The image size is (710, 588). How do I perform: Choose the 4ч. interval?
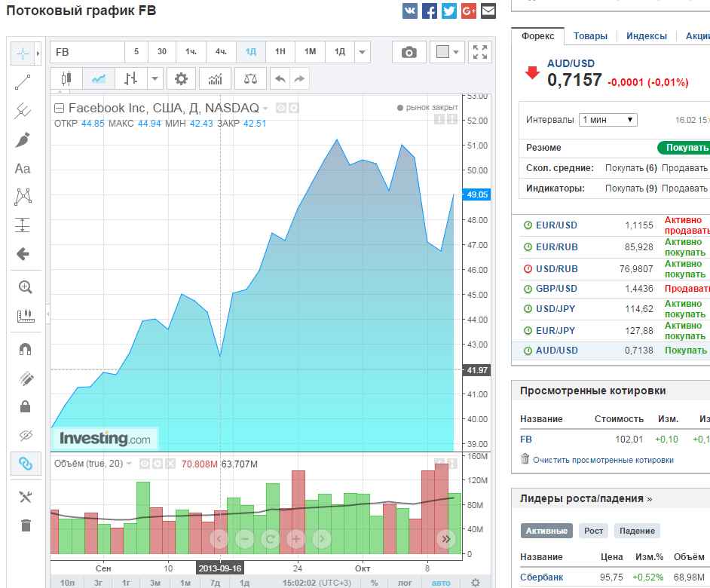point(221,52)
